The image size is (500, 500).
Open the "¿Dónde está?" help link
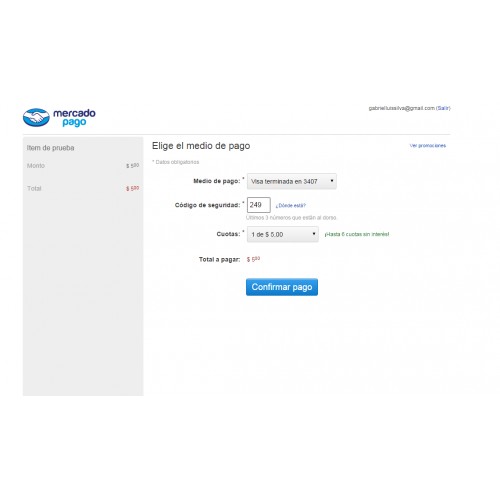point(291,205)
